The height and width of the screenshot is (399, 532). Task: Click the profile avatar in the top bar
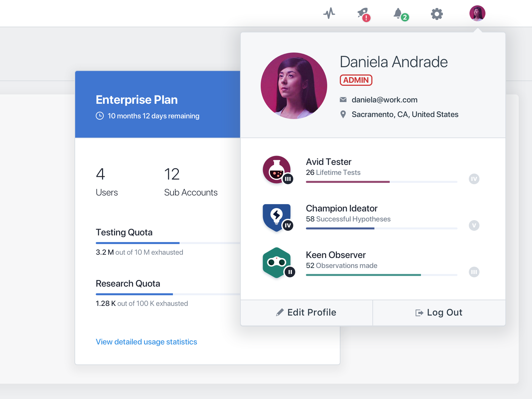click(477, 13)
